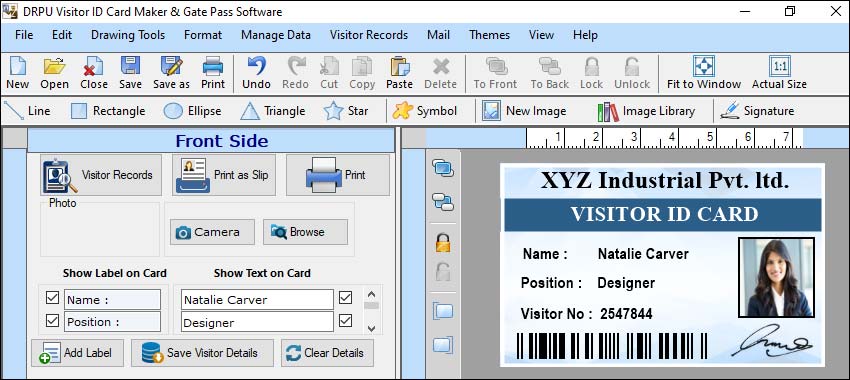Click the Designer text input field
The width and height of the screenshot is (850, 380).
pyautogui.click(x=257, y=322)
